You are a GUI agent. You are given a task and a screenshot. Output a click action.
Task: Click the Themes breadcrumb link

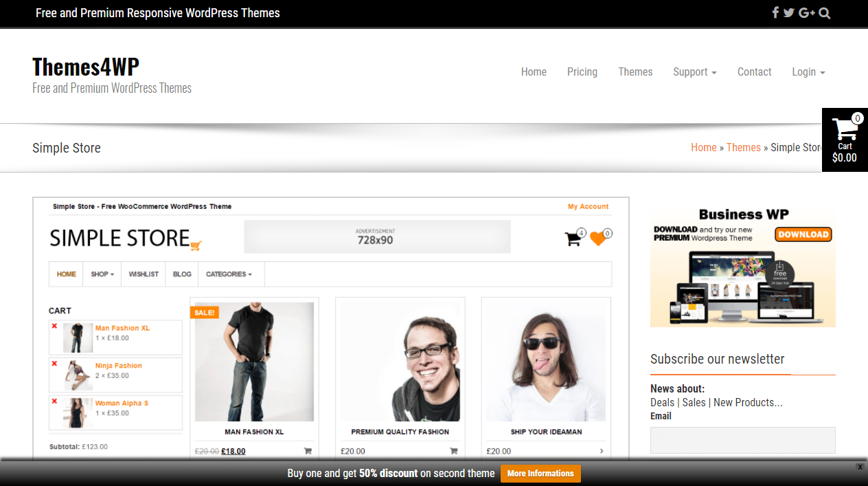[x=744, y=147]
